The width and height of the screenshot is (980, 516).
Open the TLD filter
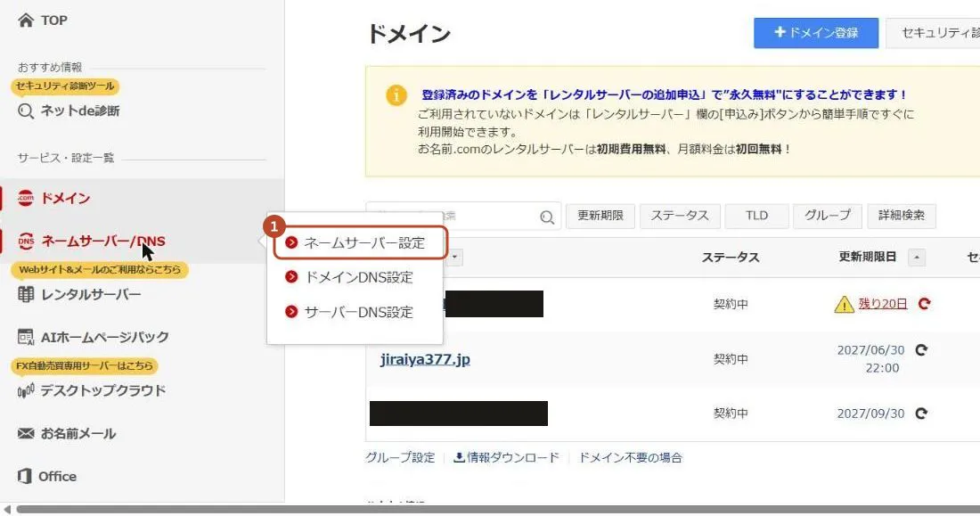pos(756,216)
